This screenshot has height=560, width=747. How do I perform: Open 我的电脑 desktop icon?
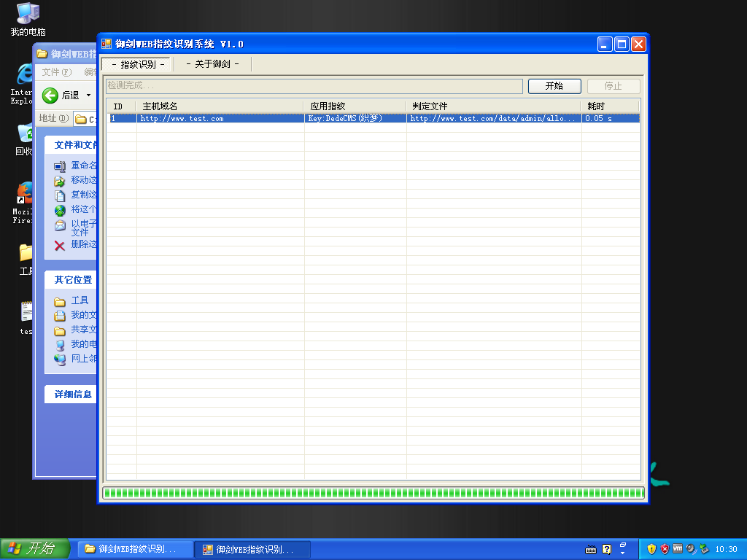[x=28, y=19]
